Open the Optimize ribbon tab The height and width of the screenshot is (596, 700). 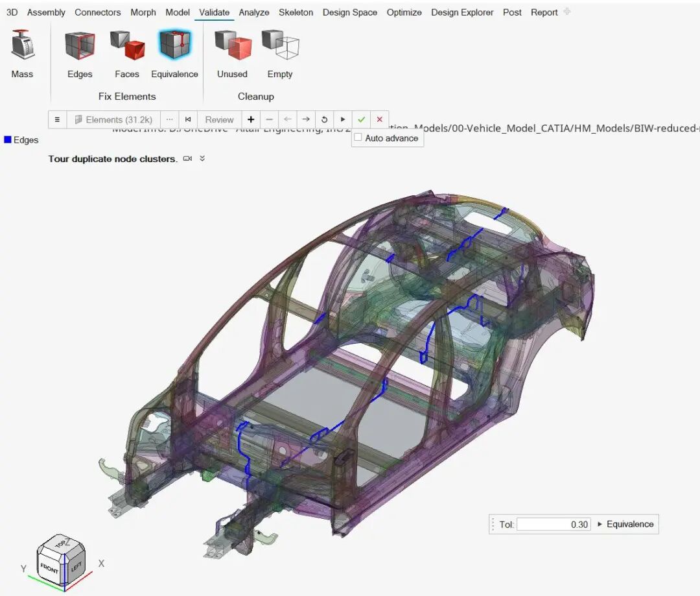pyautogui.click(x=404, y=12)
